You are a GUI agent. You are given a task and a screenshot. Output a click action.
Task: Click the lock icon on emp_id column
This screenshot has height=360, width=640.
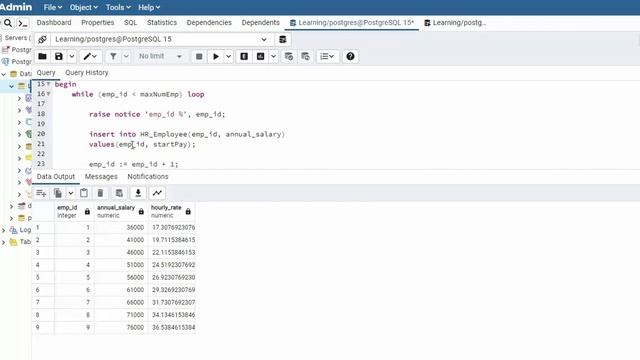click(x=87, y=211)
